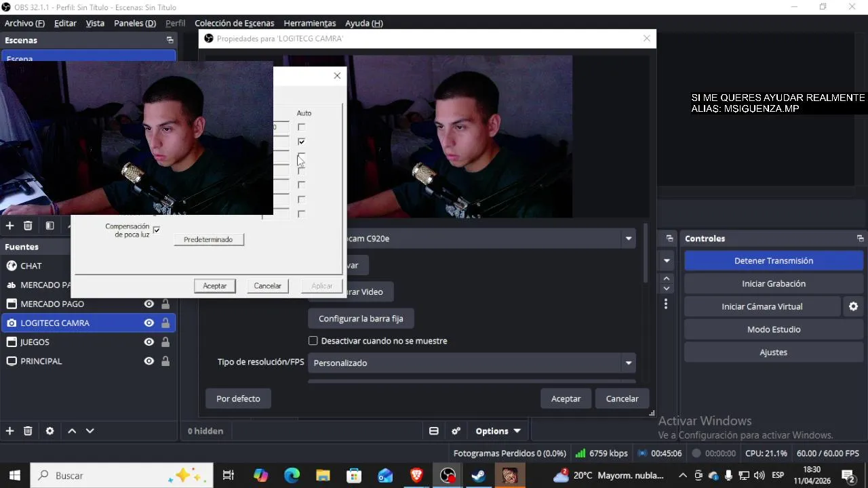Open Microsoft Store from the taskbar
Image resolution: width=868 pixels, height=488 pixels.
[x=354, y=476]
